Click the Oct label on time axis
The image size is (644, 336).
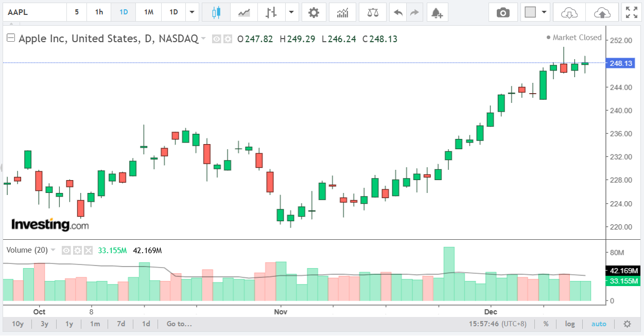pyautogui.click(x=39, y=312)
